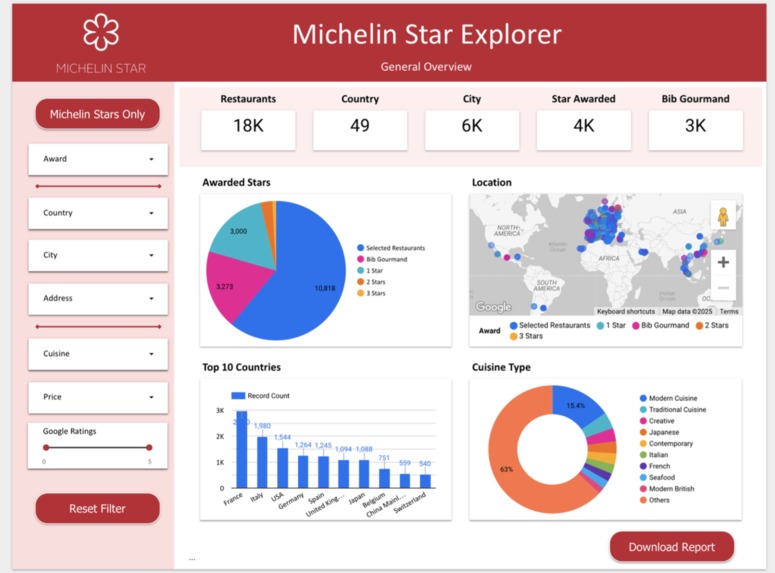Select left handle of Google Ratings slider
Viewport: 775px width, 573px height.
[x=46, y=447]
